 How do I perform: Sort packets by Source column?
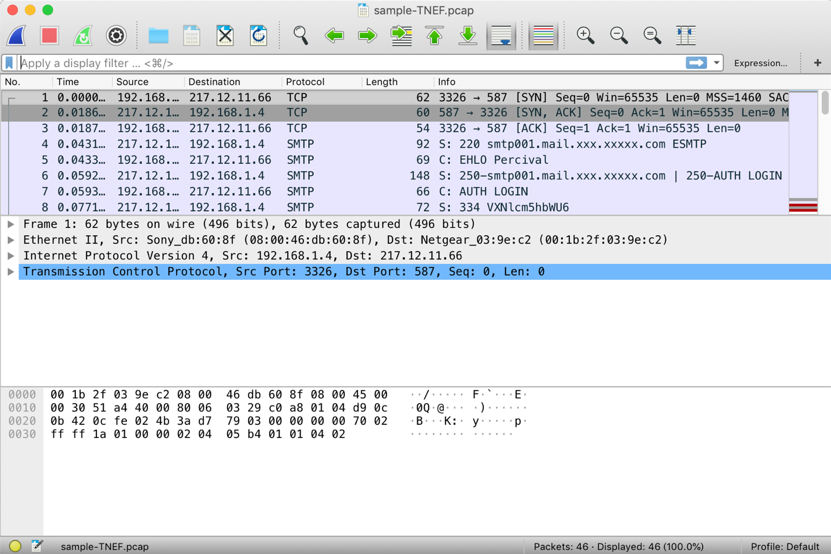tap(148, 82)
